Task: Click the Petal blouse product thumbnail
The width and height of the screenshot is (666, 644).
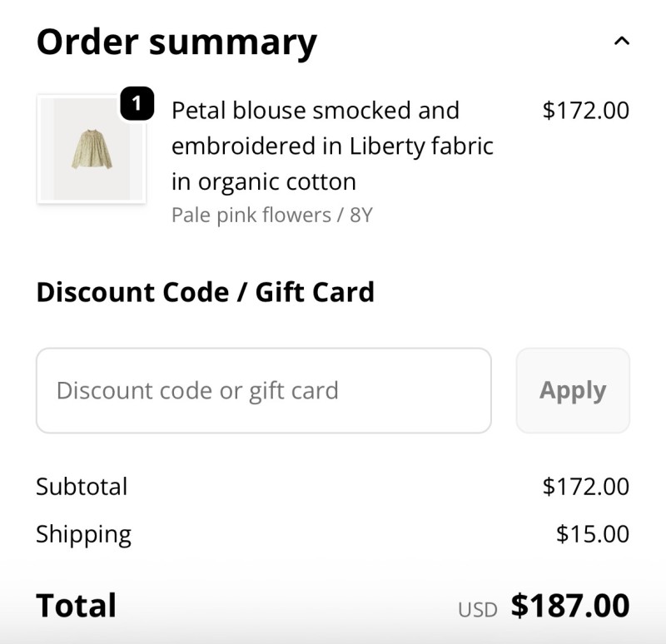Action: [x=92, y=150]
